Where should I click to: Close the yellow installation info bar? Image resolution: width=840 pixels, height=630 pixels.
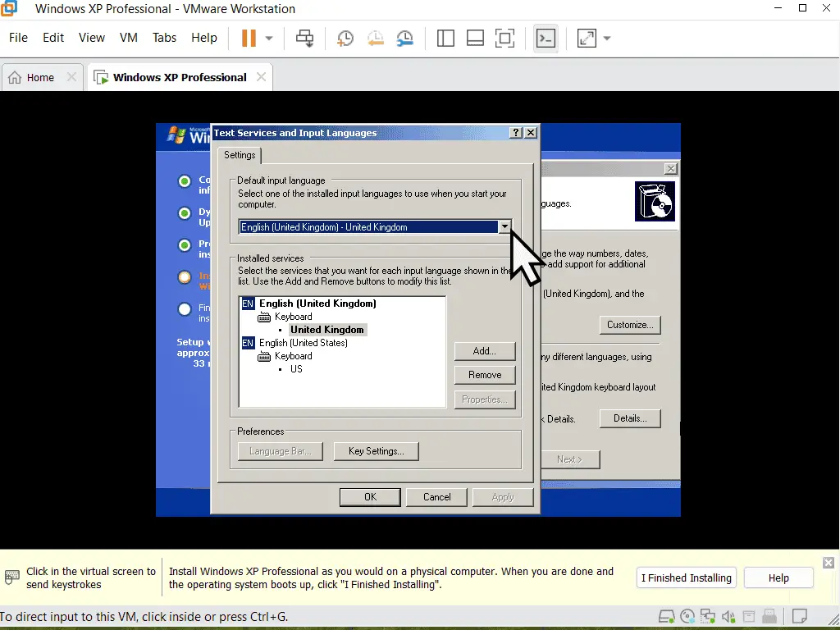pos(829,563)
